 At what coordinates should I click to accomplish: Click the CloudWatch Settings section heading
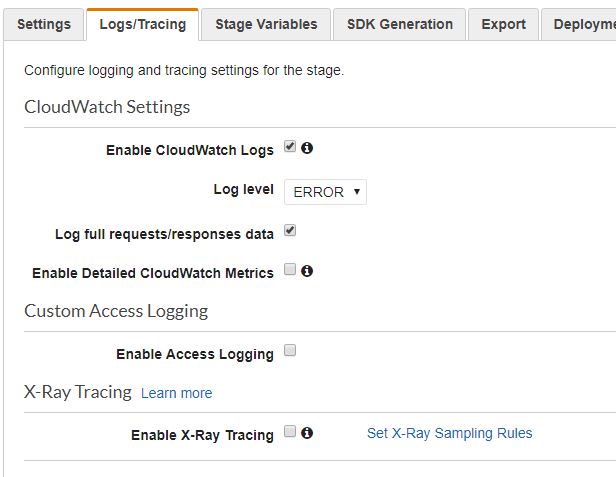107,106
